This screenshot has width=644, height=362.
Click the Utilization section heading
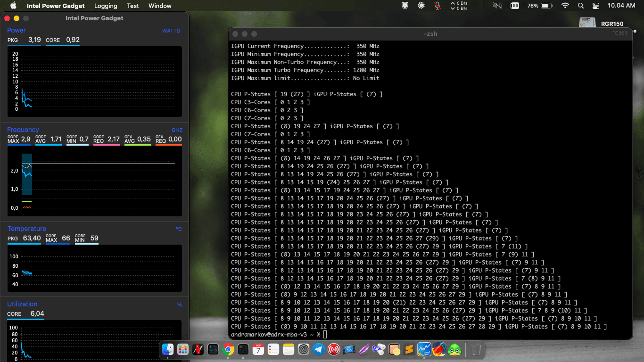coord(22,304)
